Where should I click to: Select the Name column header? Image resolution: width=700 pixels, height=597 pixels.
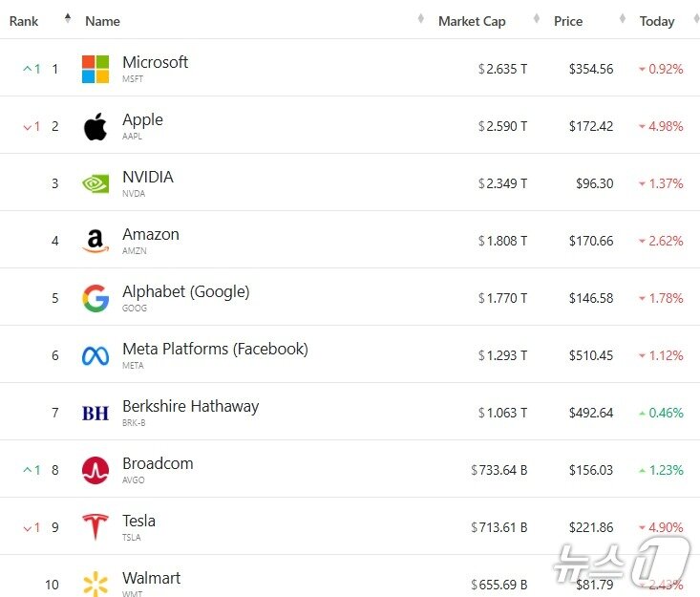(103, 21)
